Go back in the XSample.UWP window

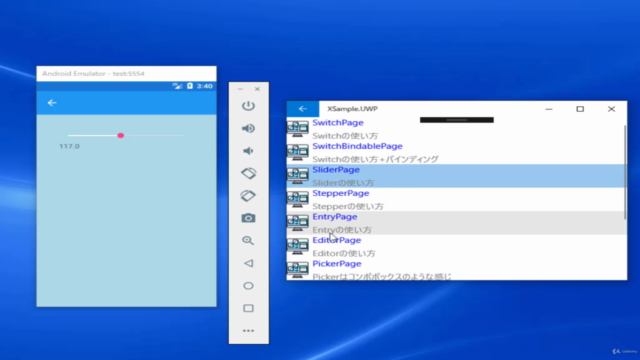(302, 109)
